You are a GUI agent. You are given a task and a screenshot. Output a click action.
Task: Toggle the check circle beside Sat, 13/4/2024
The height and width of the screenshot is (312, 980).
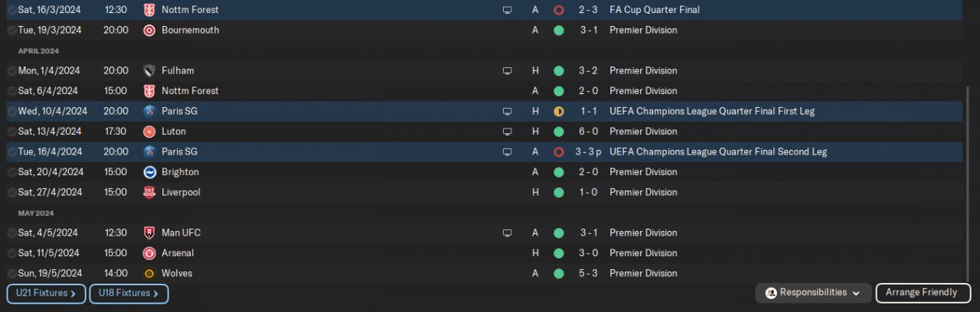[x=11, y=132]
